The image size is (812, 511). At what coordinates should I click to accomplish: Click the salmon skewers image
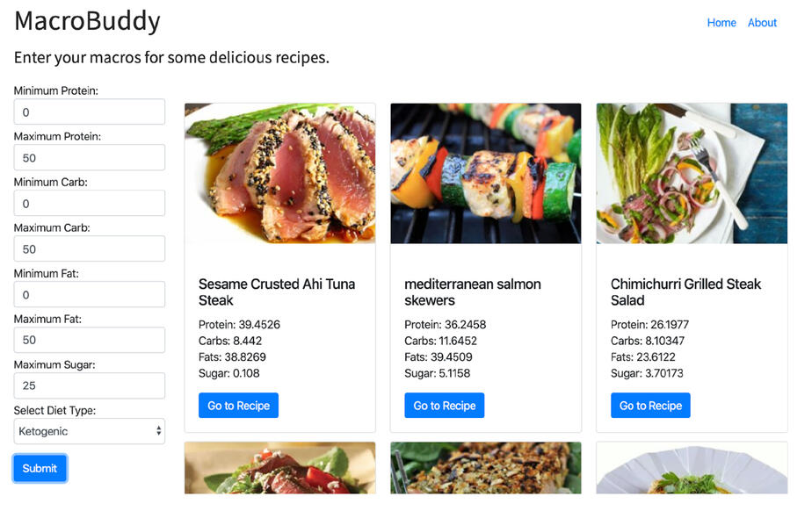485,173
